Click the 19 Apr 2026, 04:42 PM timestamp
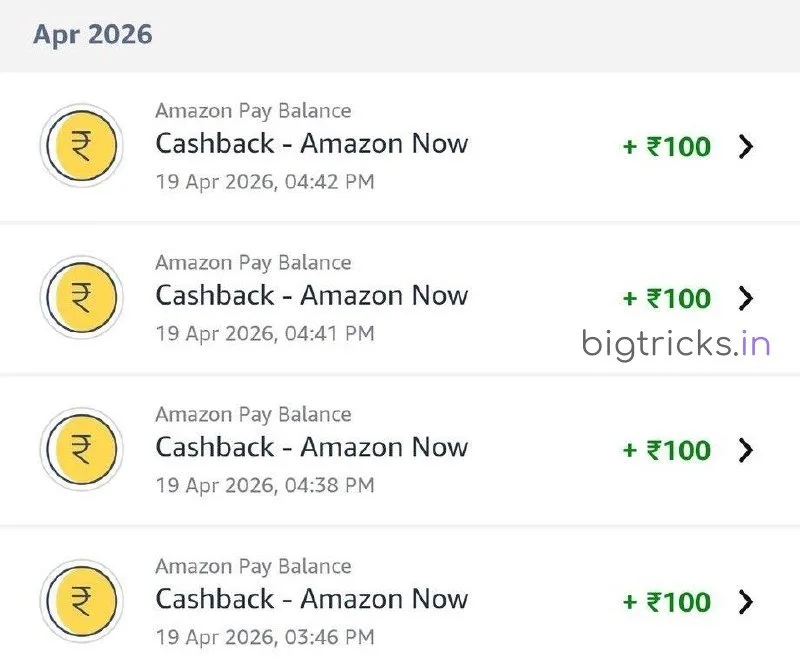The width and height of the screenshot is (800, 664). click(x=265, y=182)
